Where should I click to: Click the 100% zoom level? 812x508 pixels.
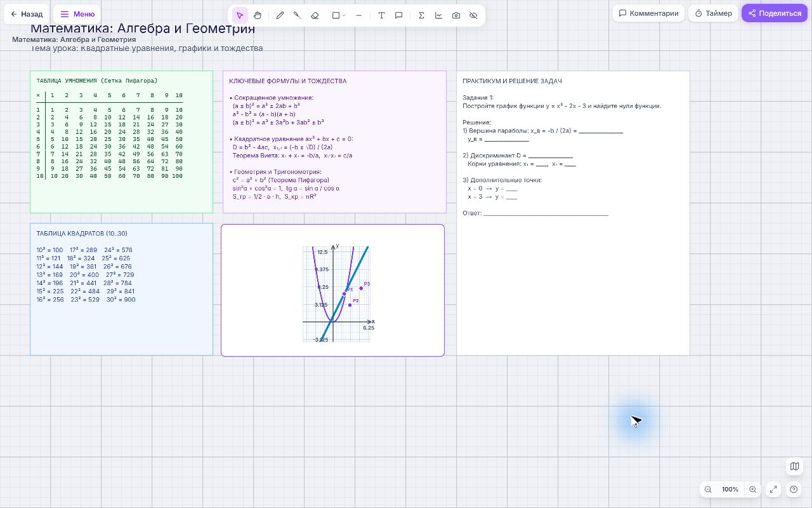[730, 490]
